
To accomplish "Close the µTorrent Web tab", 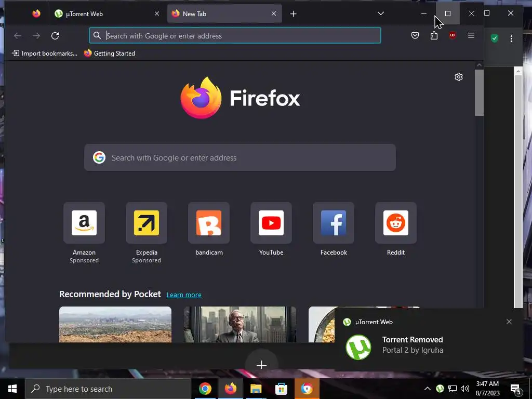I will pos(157,14).
